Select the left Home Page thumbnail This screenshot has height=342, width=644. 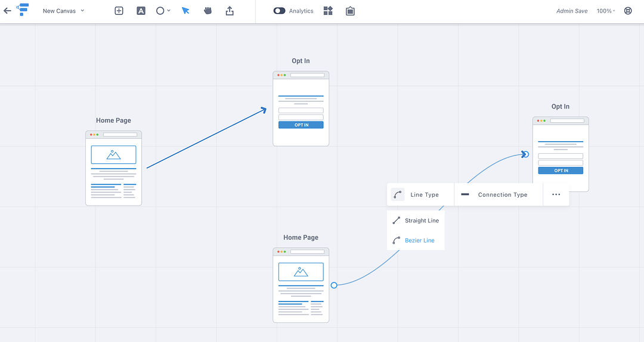[x=113, y=169]
